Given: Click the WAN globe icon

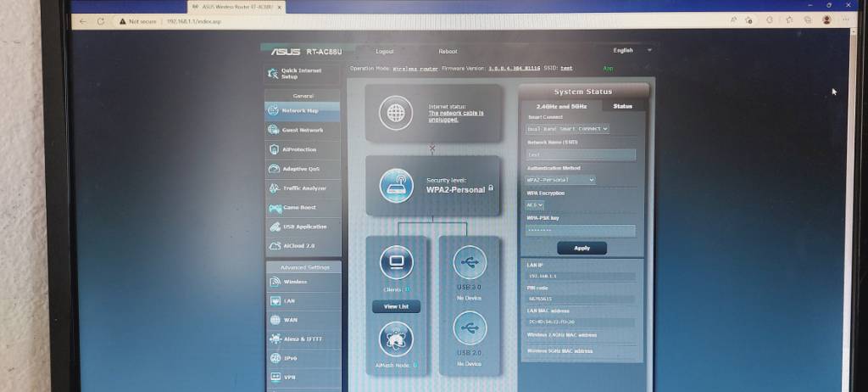Looking at the screenshot, I should pyautogui.click(x=275, y=320).
